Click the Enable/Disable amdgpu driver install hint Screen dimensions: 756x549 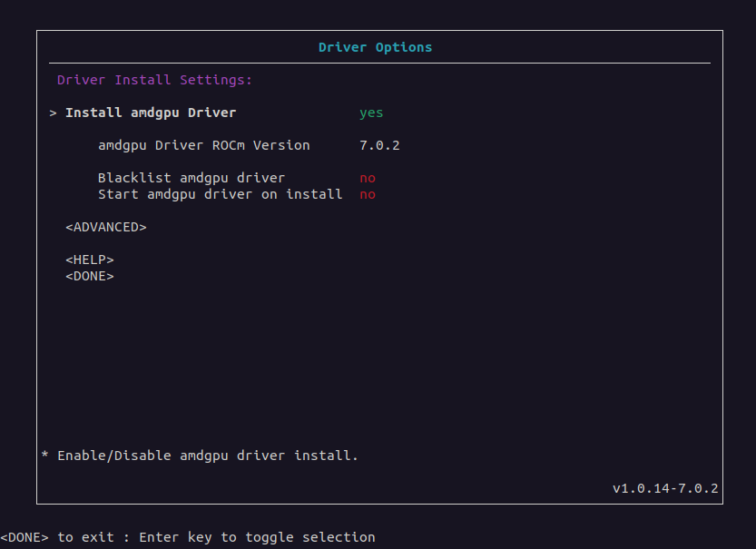208,456
